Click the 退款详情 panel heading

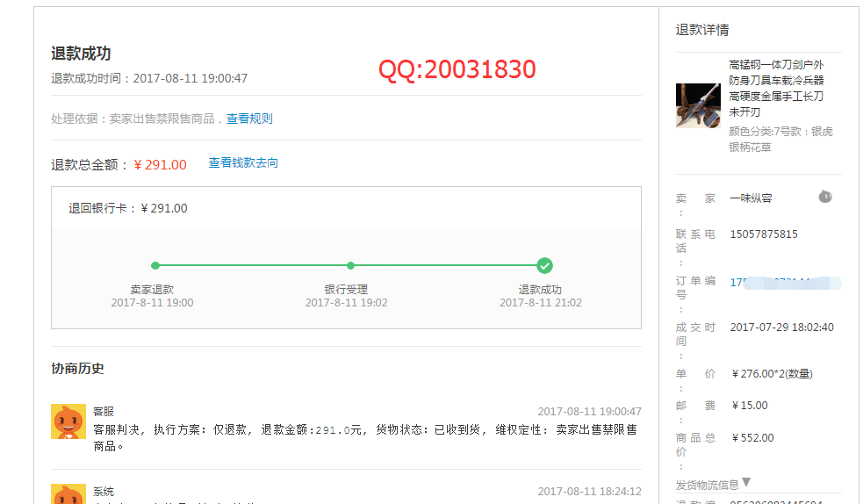point(701,30)
